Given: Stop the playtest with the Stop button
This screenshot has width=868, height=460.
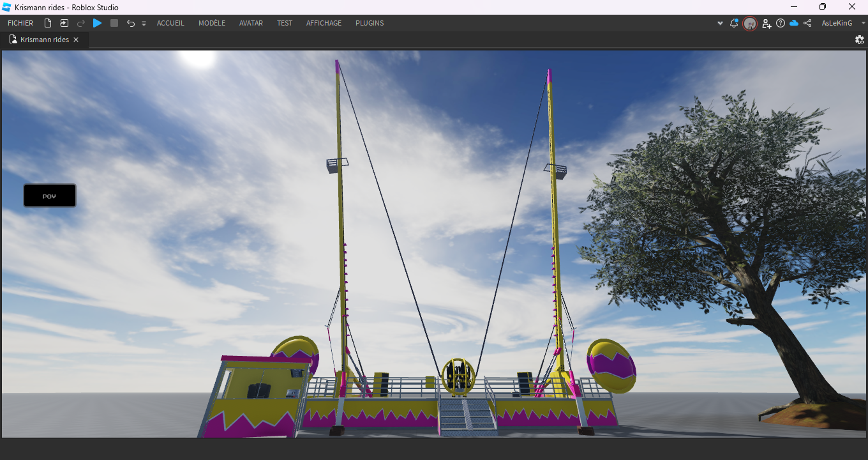Looking at the screenshot, I should click(114, 23).
